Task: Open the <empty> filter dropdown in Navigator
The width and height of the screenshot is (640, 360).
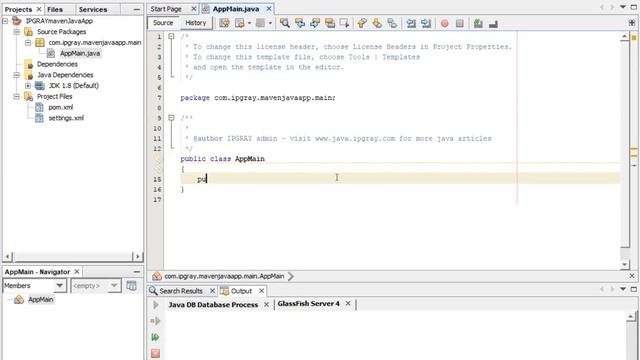Action: [114, 285]
